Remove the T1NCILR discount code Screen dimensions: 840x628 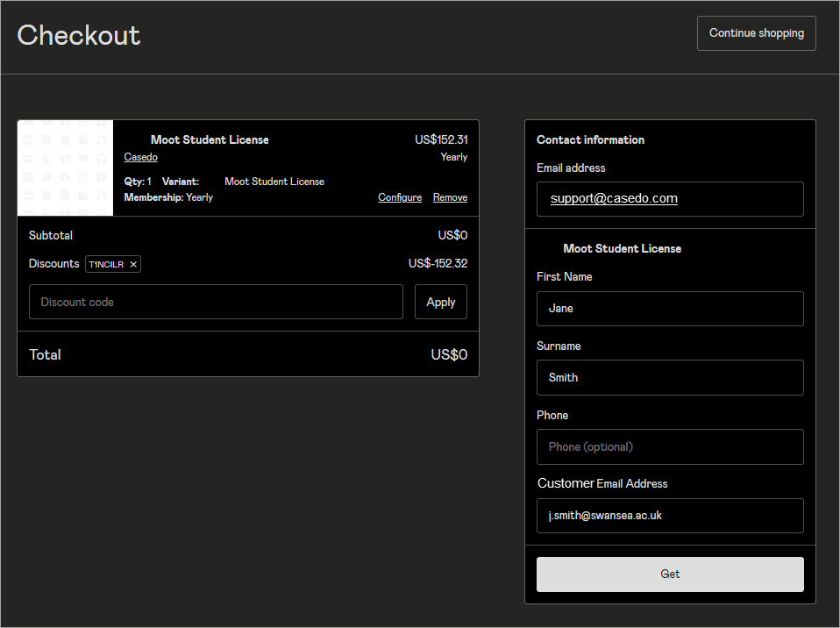click(x=133, y=264)
